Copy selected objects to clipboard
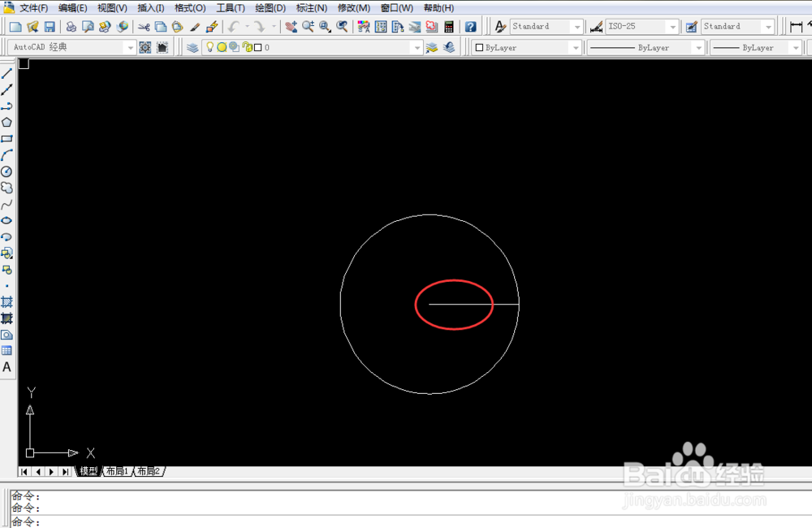This screenshot has height=528, width=812. [161, 27]
